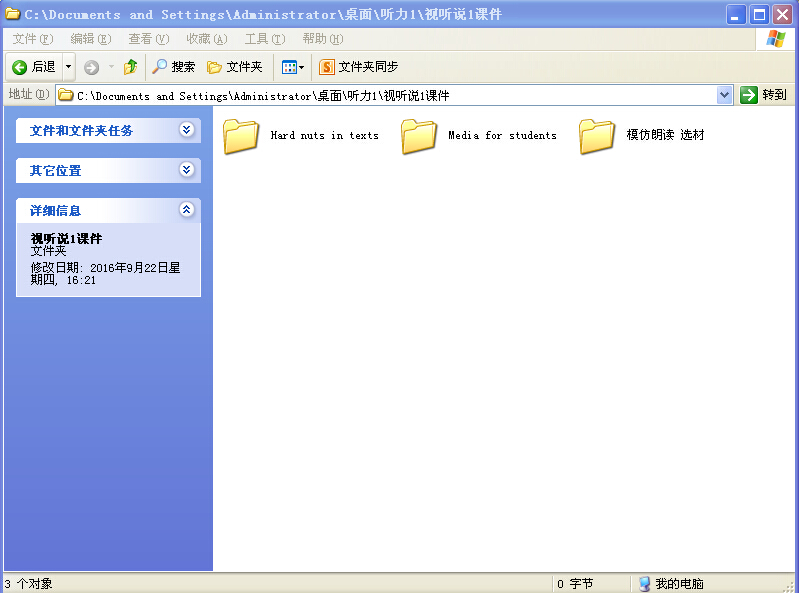Click the Hard nuts in texts name label
The height and width of the screenshot is (593, 799).
(x=325, y=136)
